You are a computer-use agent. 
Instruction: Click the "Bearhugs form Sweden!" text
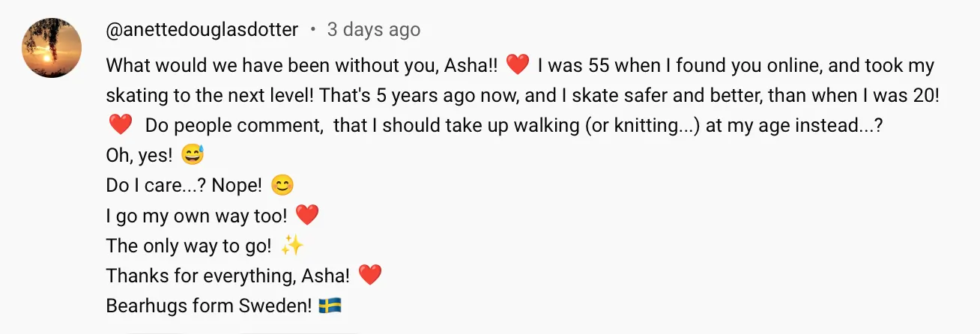coord(209,306)
